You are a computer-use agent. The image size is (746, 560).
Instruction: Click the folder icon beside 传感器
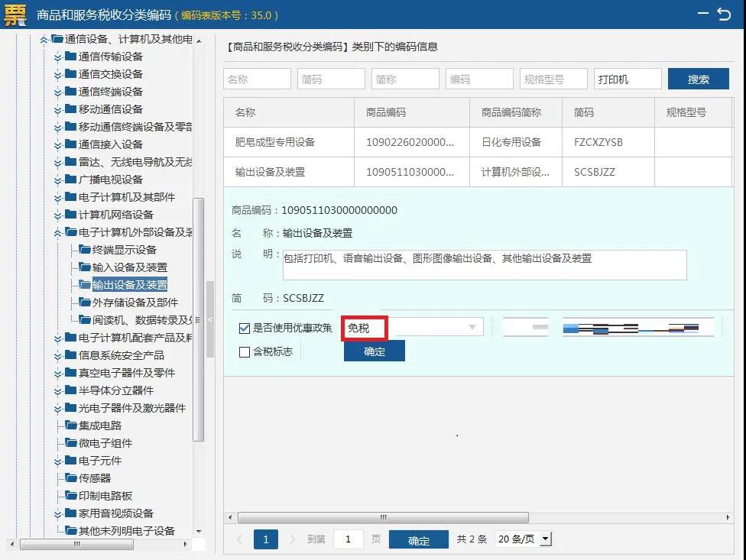[70, 477]
